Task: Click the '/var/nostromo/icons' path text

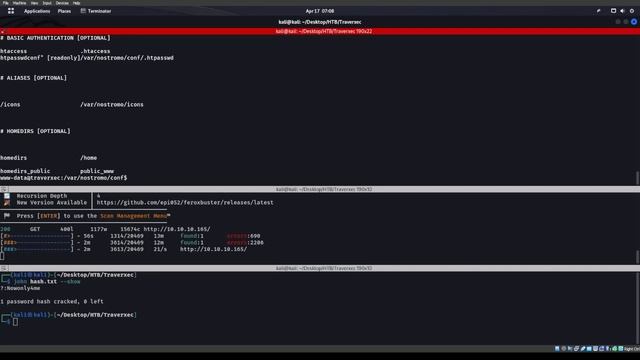Action: click(x=112, y=104)
